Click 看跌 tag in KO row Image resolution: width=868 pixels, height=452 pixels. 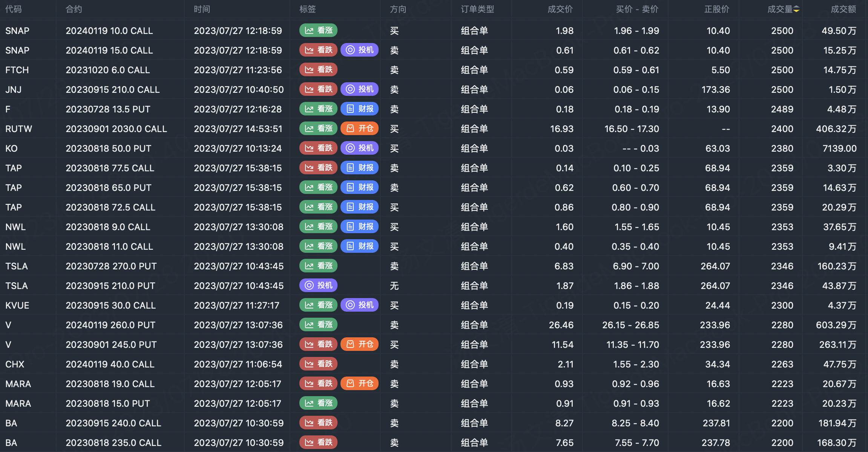(x=318, y=148)
